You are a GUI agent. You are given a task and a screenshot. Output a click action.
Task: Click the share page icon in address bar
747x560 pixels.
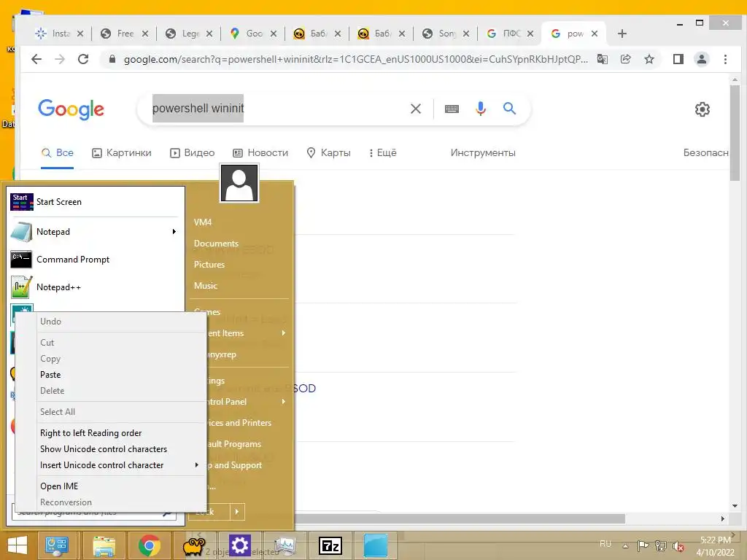click(x=625, y=59)
